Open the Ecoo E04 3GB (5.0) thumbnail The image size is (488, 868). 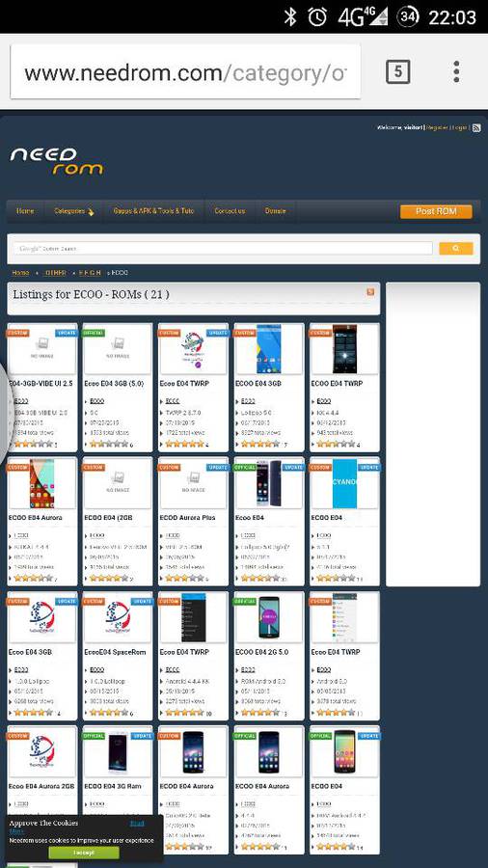(x=118, y=349)
